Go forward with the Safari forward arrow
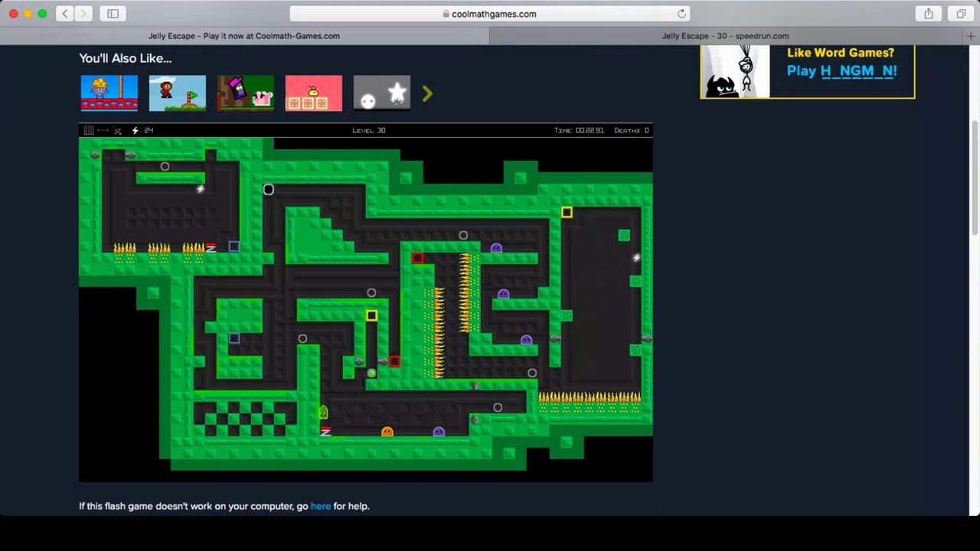The image size is (980, 551). 83,14
